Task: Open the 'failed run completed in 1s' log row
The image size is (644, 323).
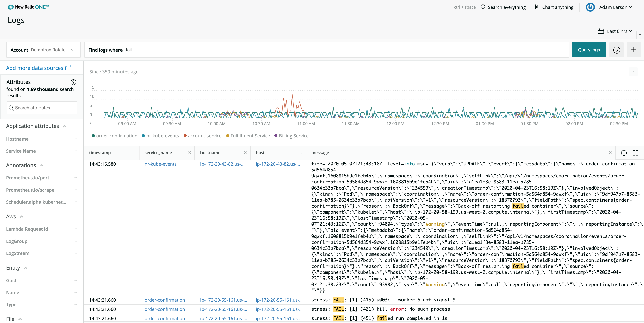Action: [x=364, y=318]
